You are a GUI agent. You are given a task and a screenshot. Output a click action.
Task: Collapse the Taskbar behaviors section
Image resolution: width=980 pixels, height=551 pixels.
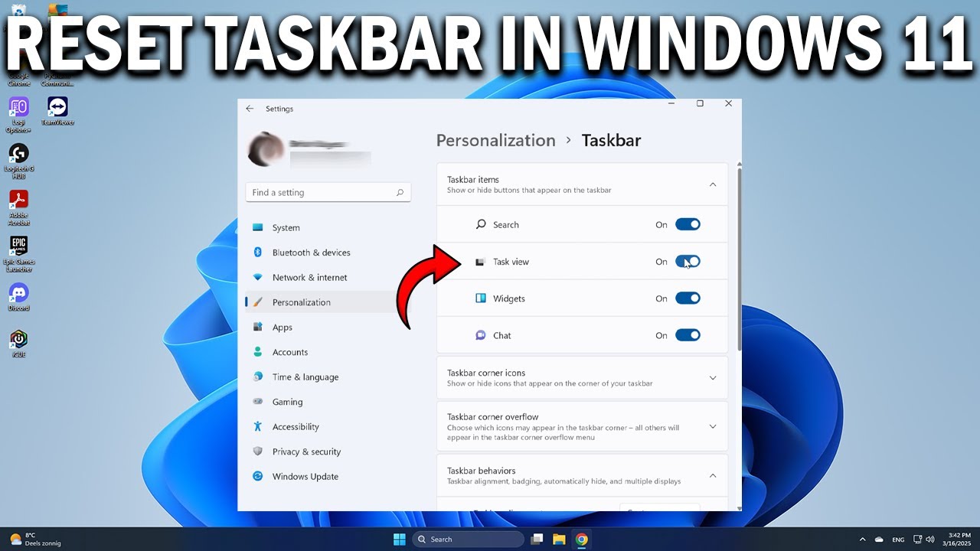(713, 475)
